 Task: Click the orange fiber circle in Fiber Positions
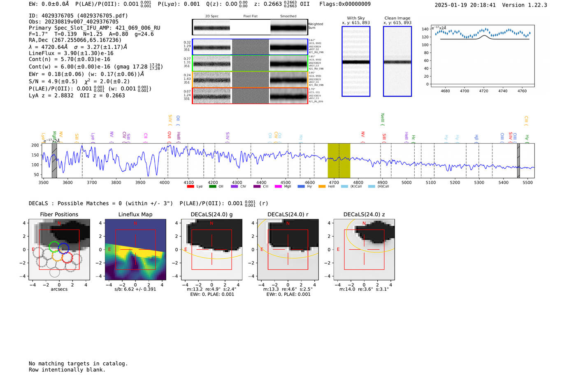click(x=58, y=257)
